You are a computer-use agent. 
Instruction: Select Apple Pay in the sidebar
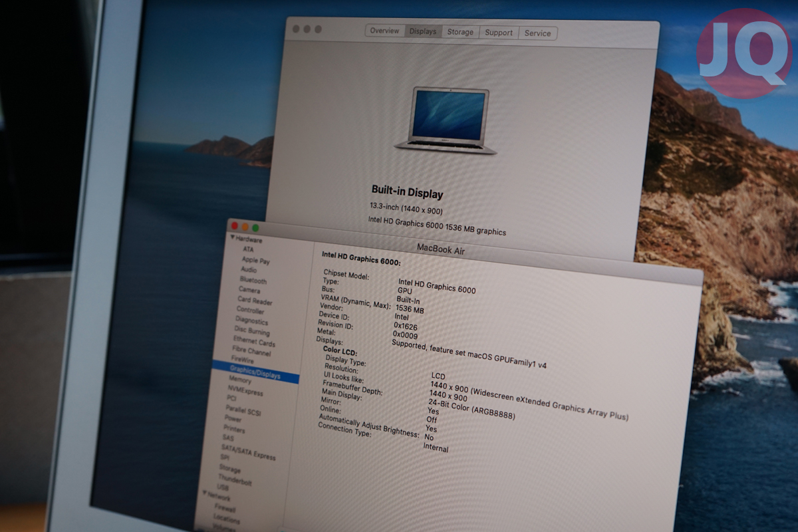pyautogui.click(x=256, y=261)
